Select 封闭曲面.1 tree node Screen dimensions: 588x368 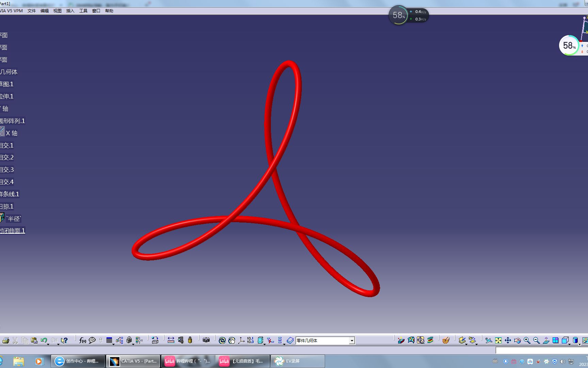tap(13, 231)
